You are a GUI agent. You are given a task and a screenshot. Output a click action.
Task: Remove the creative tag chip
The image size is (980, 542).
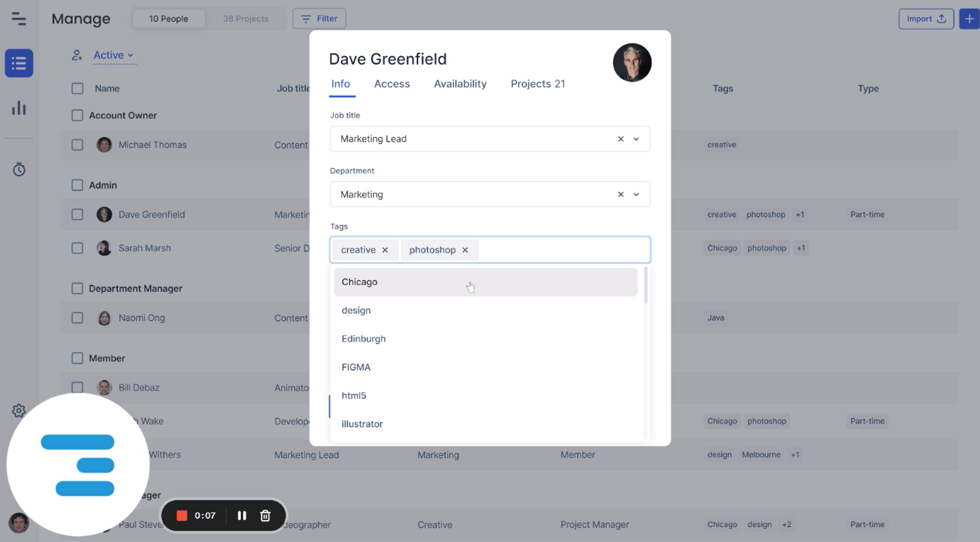point(385,250)
